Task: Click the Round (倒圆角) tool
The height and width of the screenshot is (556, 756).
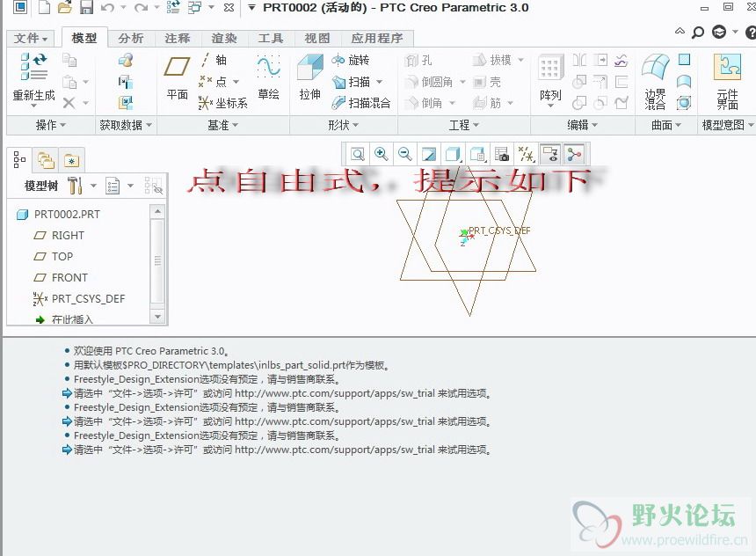Action: [429, 82]
